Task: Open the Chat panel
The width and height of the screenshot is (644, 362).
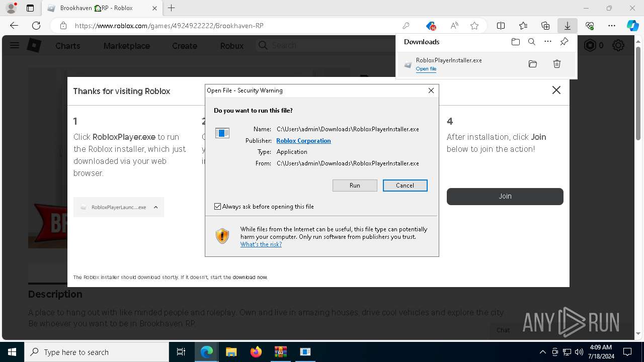Action: coord(503,330)
